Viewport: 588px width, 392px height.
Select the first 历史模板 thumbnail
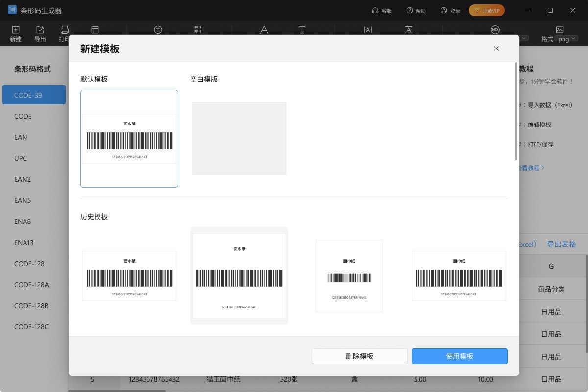(129, 276)
